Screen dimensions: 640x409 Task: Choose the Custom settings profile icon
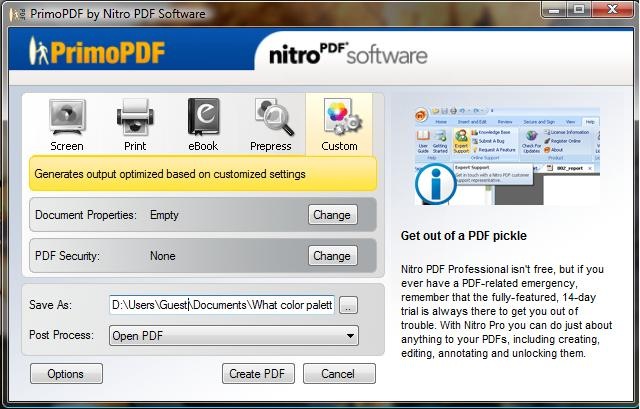[x=342, y=117]
